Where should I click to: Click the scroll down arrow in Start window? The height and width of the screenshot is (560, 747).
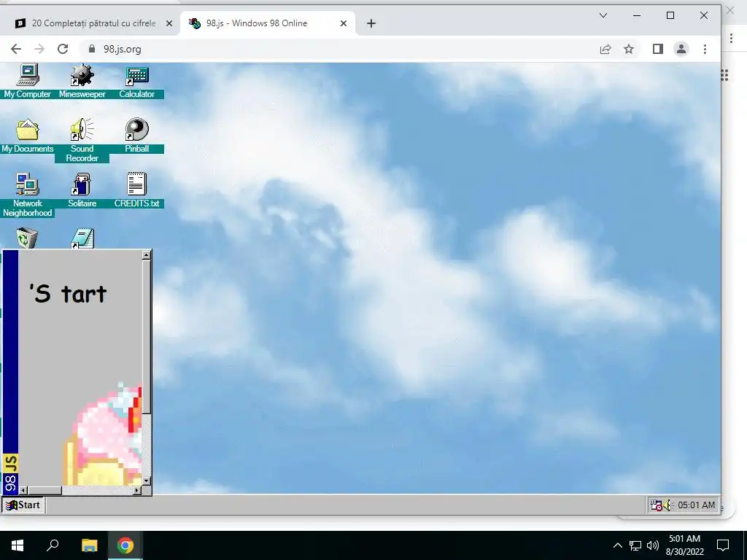[146, 481]
